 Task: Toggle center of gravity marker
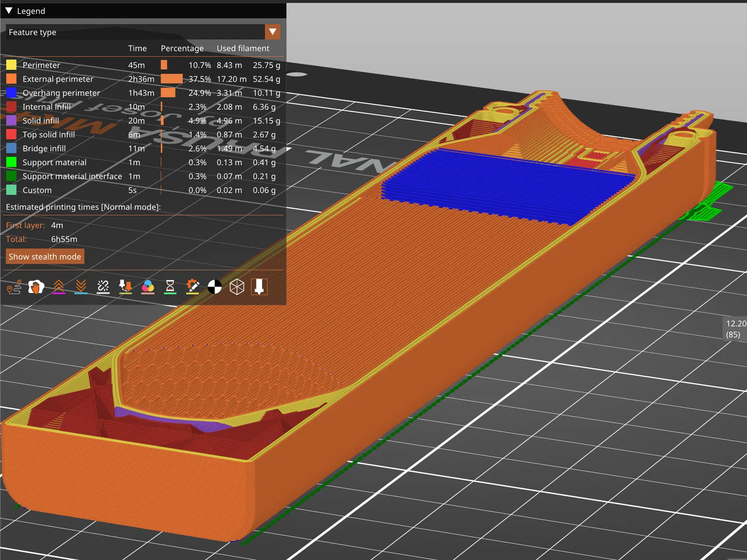214,287
